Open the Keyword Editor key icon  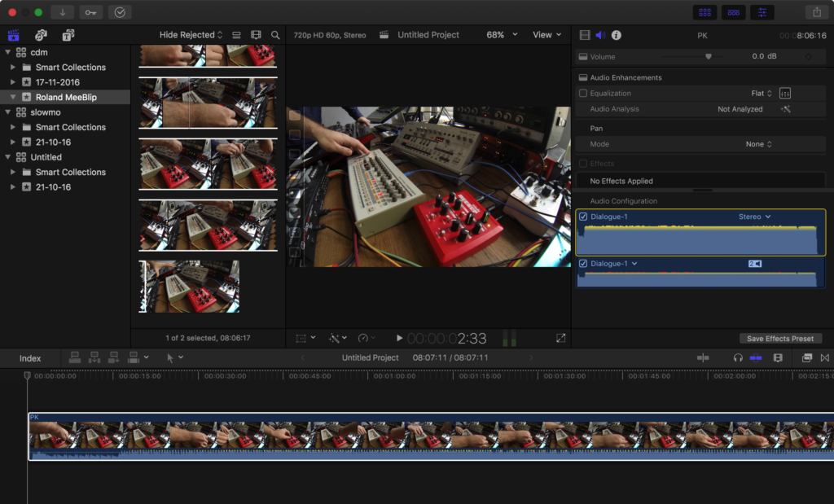[x=91, y=12]
